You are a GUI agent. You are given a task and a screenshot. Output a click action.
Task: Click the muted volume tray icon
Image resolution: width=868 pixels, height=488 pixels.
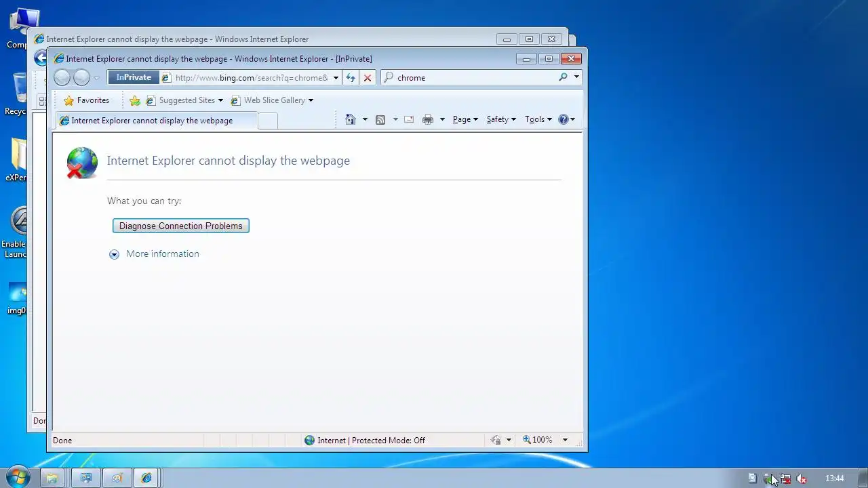point(802,479)
